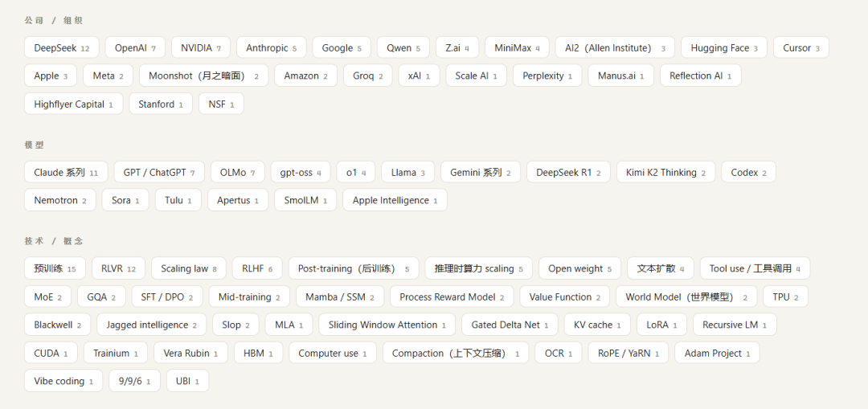
Task: Click the DeepSeek R1 tag
Action: 568,172
